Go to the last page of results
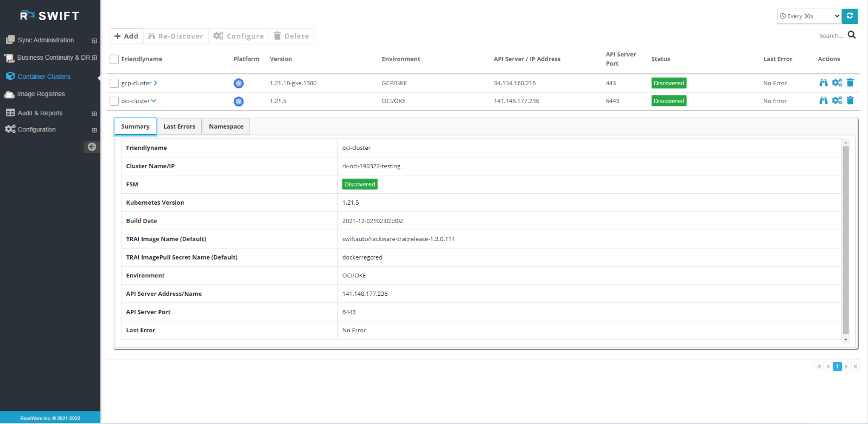 (x=856, y=366)
